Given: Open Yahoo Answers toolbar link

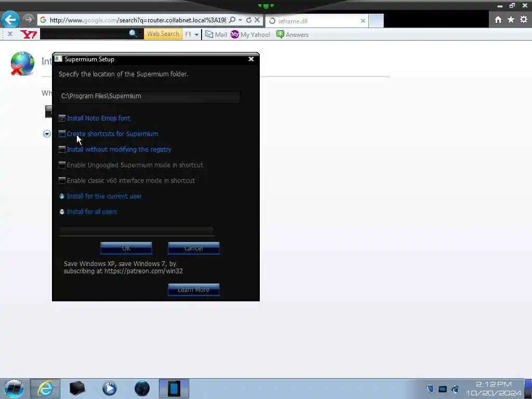Looking at the screenshot, I should pyautogui.click(x=292, y=34).
